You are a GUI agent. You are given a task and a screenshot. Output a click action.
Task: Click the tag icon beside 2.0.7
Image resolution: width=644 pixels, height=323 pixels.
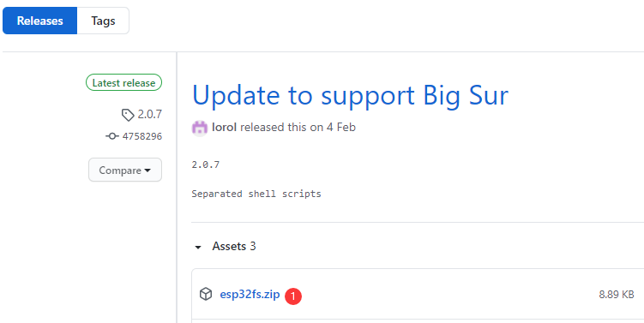128,115
